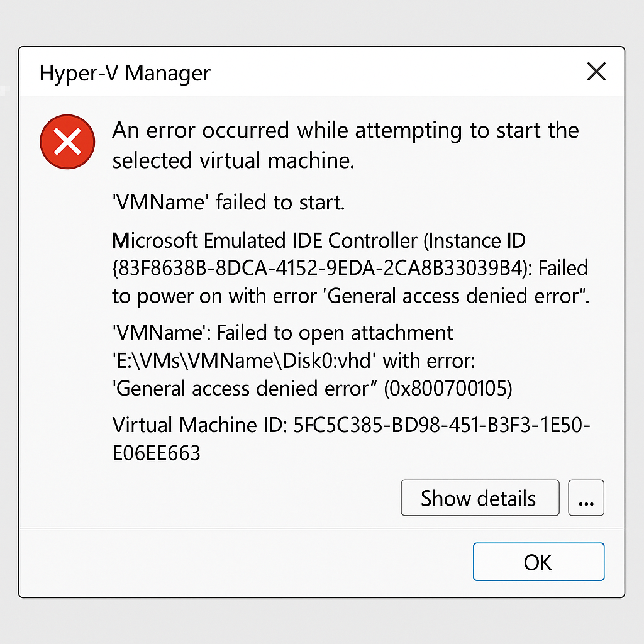Close the Hyper-V Manager dialog
The width and height of the screenshot is (644, 644).
pyautogui.click(x=596, y=72)
